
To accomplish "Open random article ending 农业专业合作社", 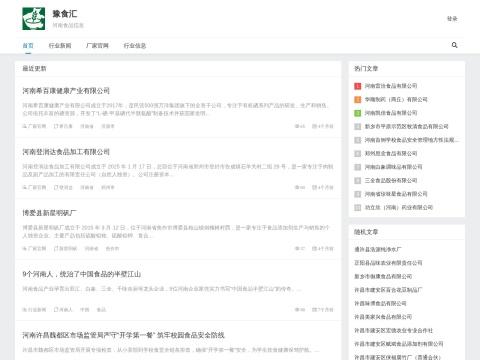I will click(x=394, y=330).
